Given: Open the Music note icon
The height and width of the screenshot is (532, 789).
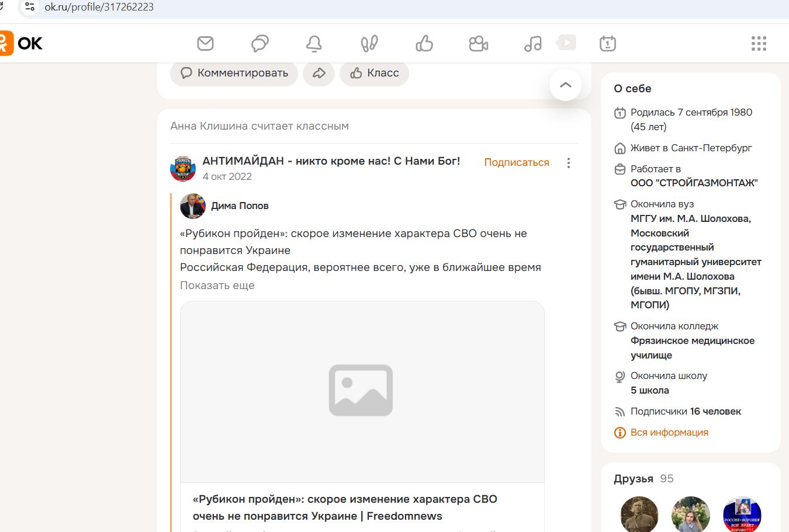Looking at the screenshot, I should point(532,43).
